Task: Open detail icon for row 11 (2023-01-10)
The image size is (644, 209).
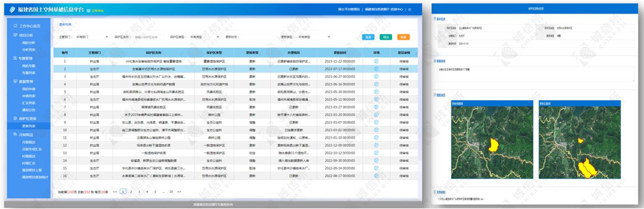Action: point(376,137)
